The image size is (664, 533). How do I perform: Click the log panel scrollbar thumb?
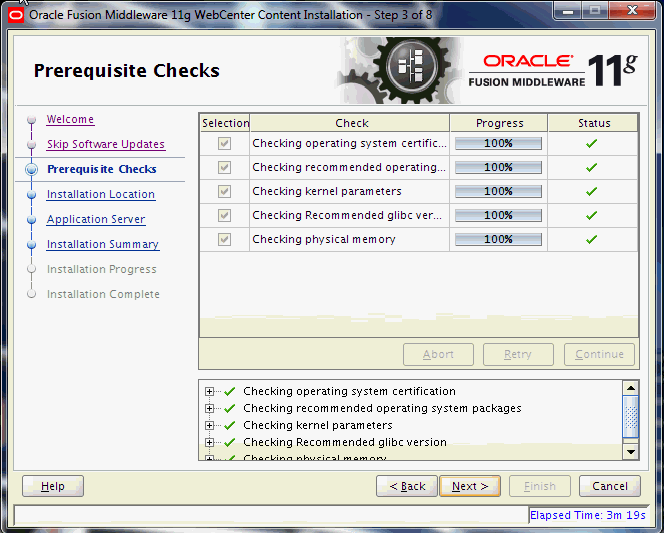(631, 417)
